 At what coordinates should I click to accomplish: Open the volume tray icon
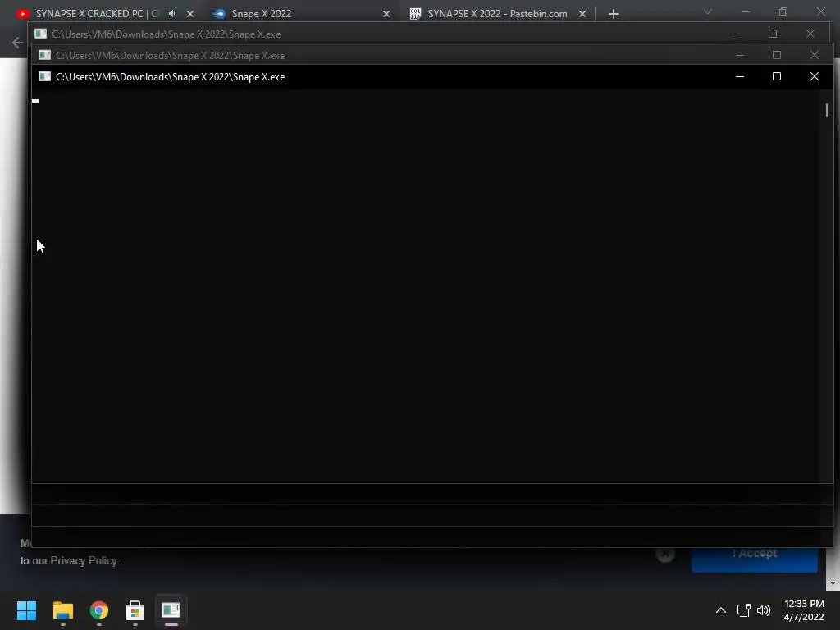click(764, 610)
